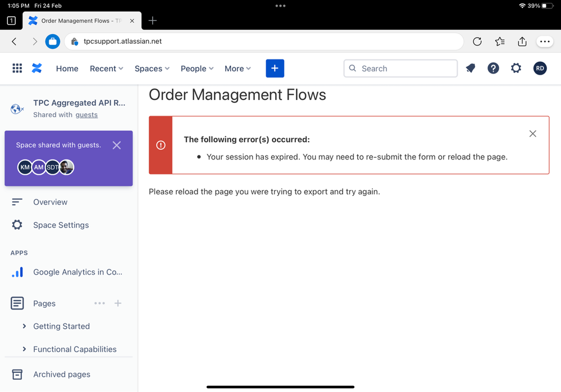This screenshot has height=392, width=561.
Task: Click the AM guest avatar
Action: 39,167
